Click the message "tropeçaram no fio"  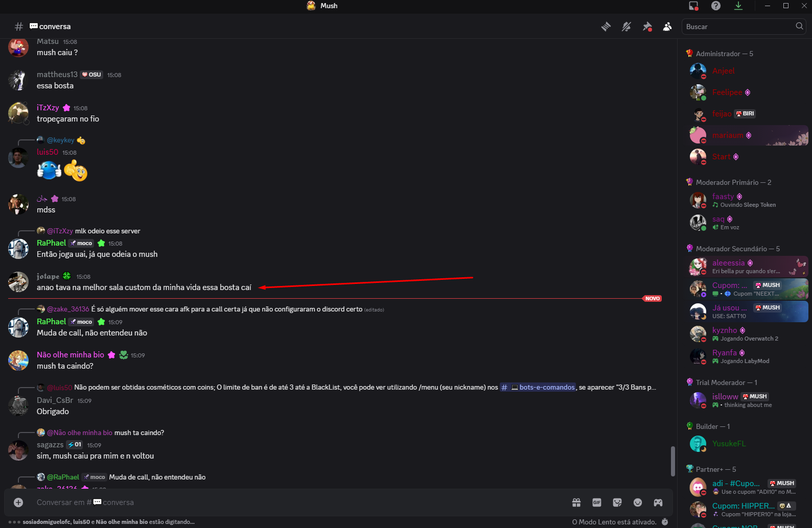(68, 119)
